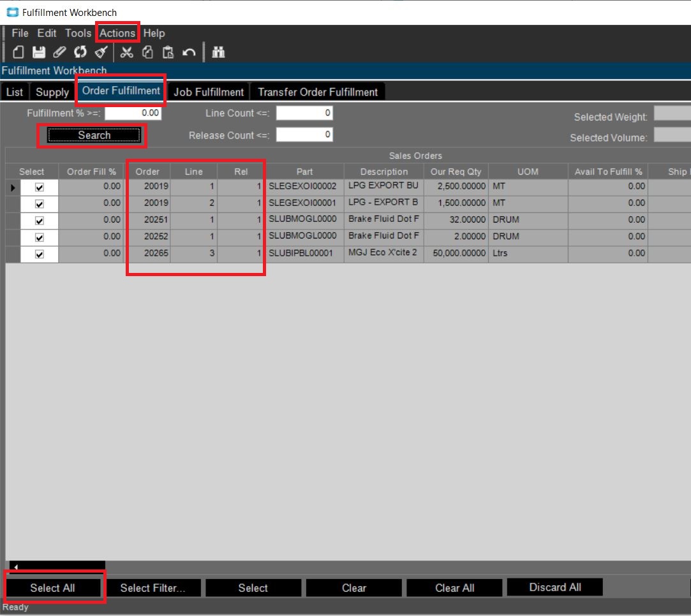
Task: Open the Tools menu
Action: pos(78,33)
